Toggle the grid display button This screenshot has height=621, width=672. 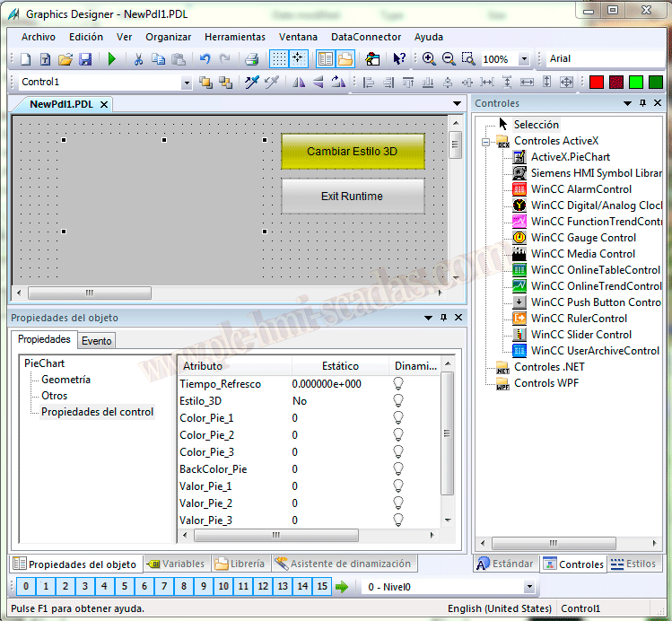click(279, 59)
